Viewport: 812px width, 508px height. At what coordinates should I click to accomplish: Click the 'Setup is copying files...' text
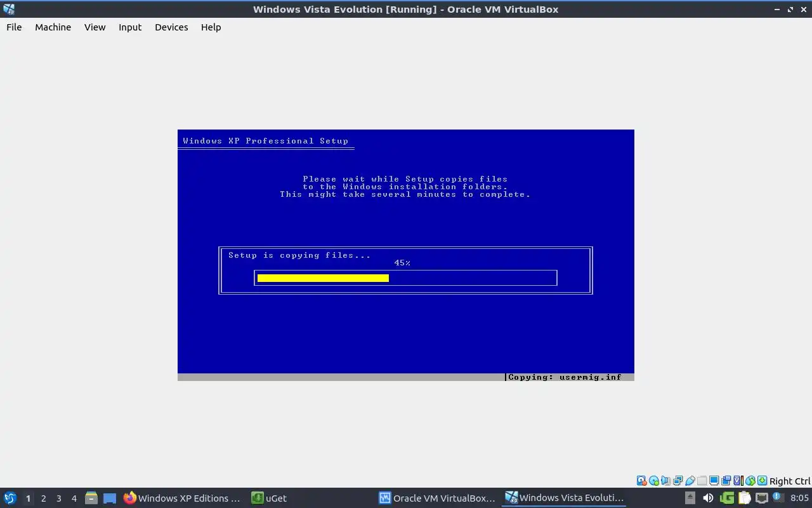(299, 255)
